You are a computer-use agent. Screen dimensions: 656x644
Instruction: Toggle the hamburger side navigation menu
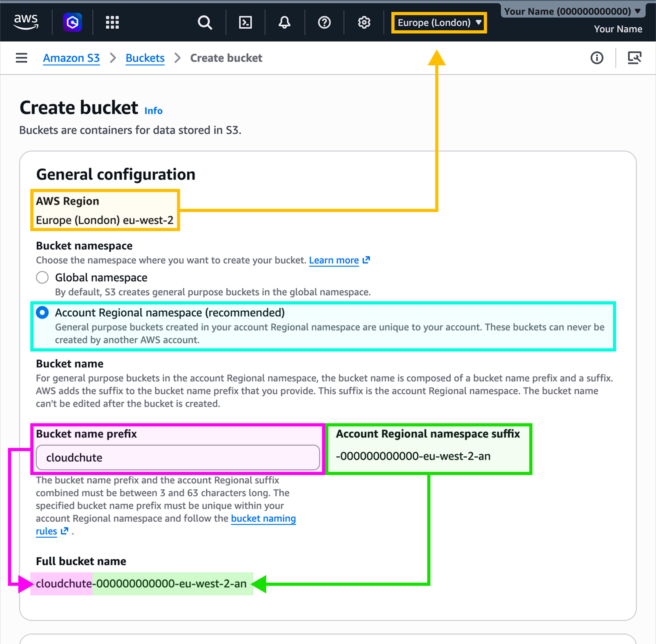(x=22, y=58)
